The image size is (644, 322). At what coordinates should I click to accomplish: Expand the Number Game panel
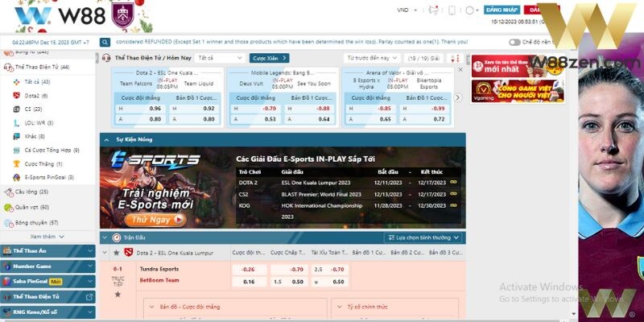click(x=48, y=266)
